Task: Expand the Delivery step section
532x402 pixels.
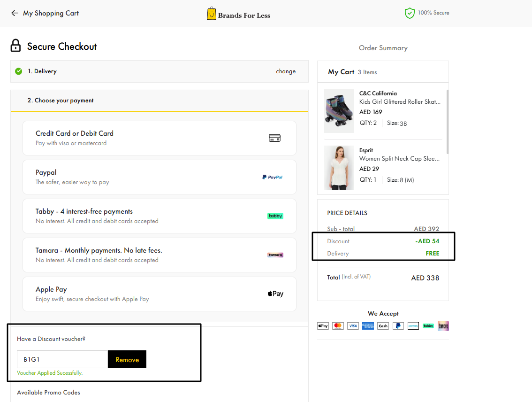Action: click(141, 71)
